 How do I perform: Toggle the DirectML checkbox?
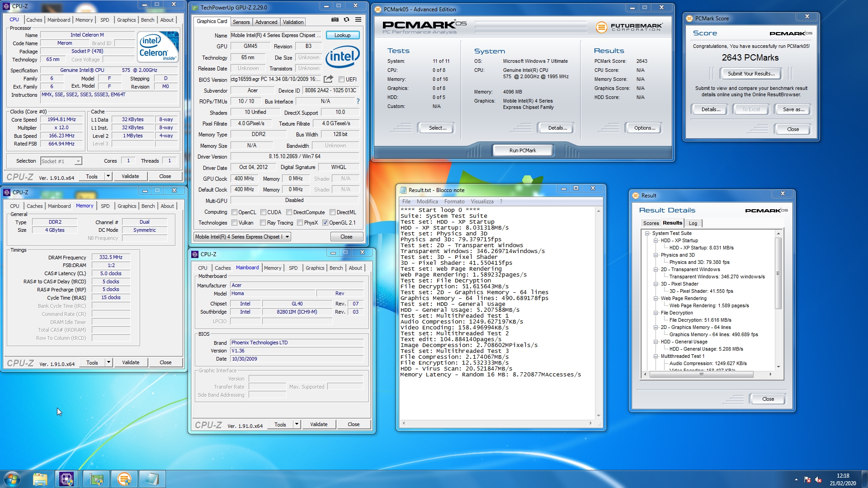332,212
